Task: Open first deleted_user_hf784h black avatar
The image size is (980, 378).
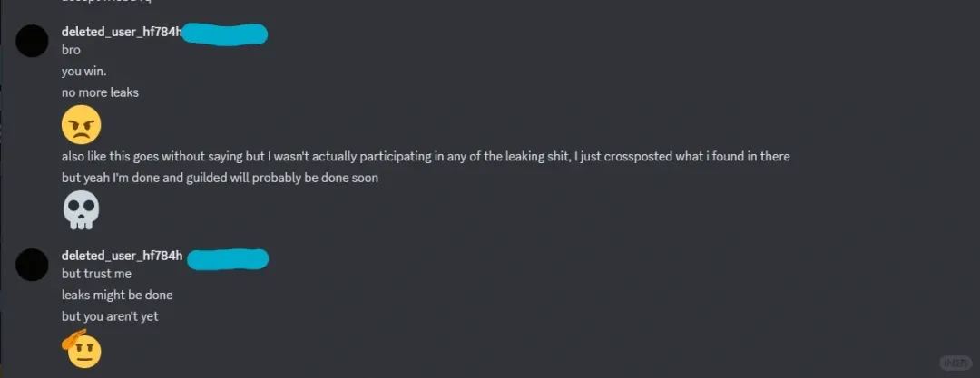Action: [x=32, y=41]
